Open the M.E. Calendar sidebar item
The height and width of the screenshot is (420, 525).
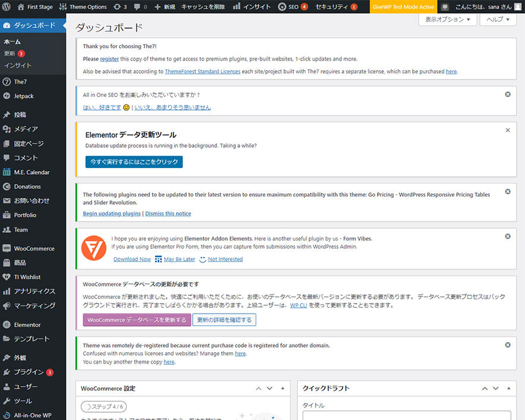(x=32, y=172)
